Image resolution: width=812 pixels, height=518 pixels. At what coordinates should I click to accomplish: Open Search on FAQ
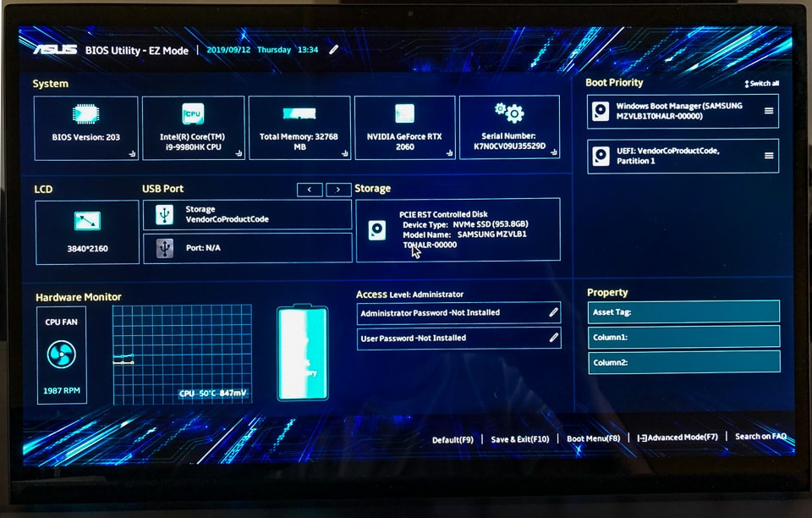(760, 436)
